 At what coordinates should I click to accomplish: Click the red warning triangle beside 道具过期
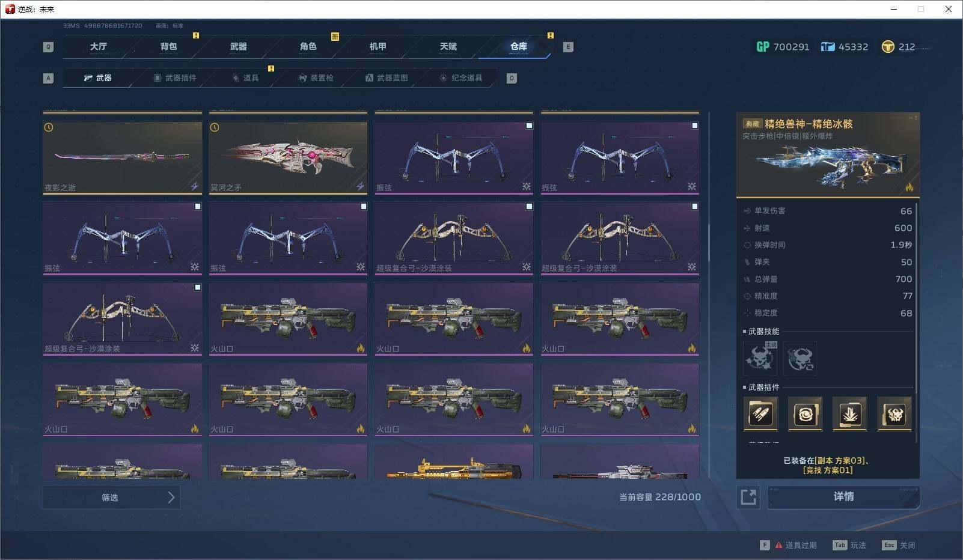[x=778, y=546]
